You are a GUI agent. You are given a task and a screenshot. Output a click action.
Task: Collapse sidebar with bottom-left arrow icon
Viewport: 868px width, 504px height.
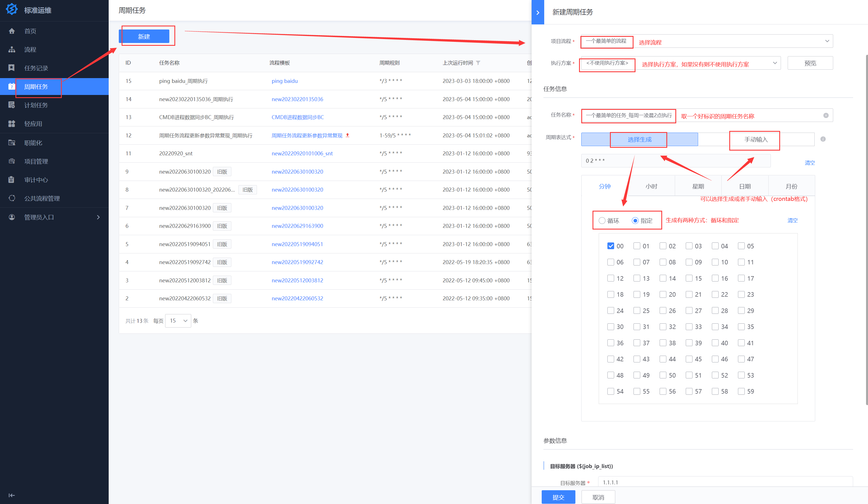pos(12,495)
